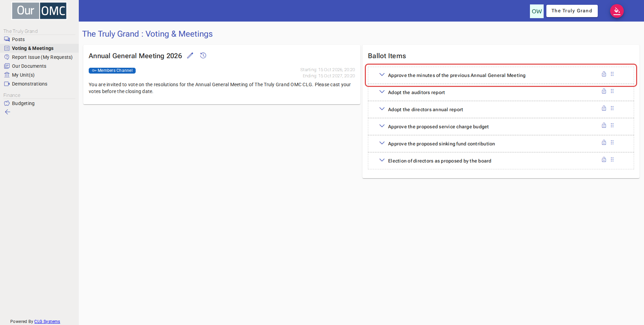
Task: Go to Our Documents
Action: pyautogui.click(x=39, y=66)
